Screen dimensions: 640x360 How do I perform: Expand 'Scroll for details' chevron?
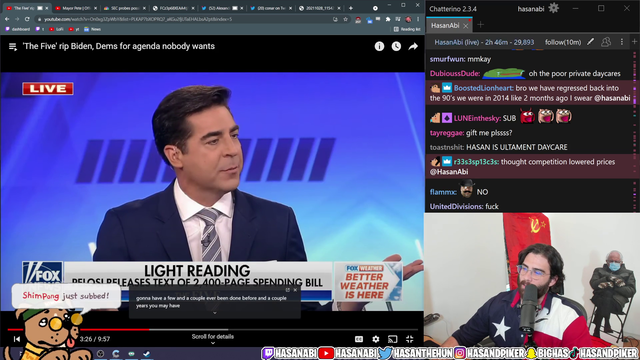213,343
